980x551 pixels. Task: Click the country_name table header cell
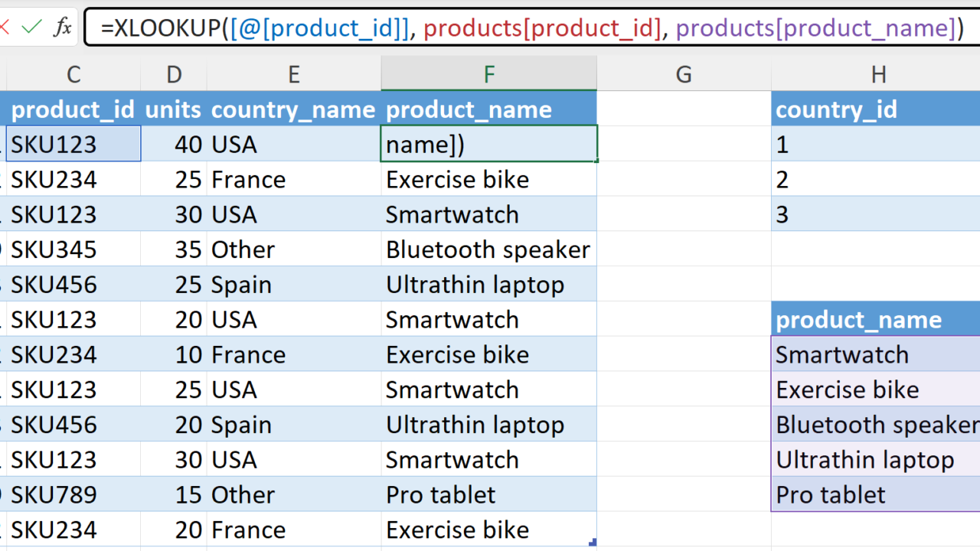pos(293,109)
